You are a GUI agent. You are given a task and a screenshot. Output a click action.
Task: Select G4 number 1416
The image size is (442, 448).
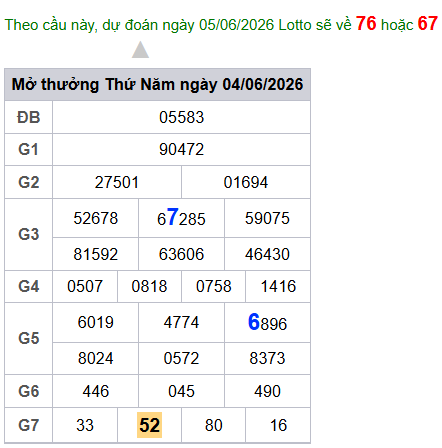[278, 286]
